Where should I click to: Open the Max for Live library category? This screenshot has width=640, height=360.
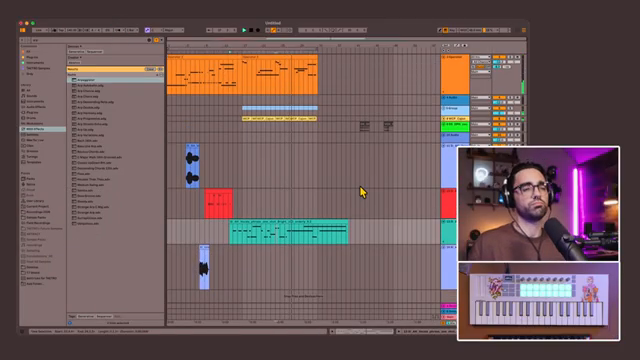click(x=35, y=140)
